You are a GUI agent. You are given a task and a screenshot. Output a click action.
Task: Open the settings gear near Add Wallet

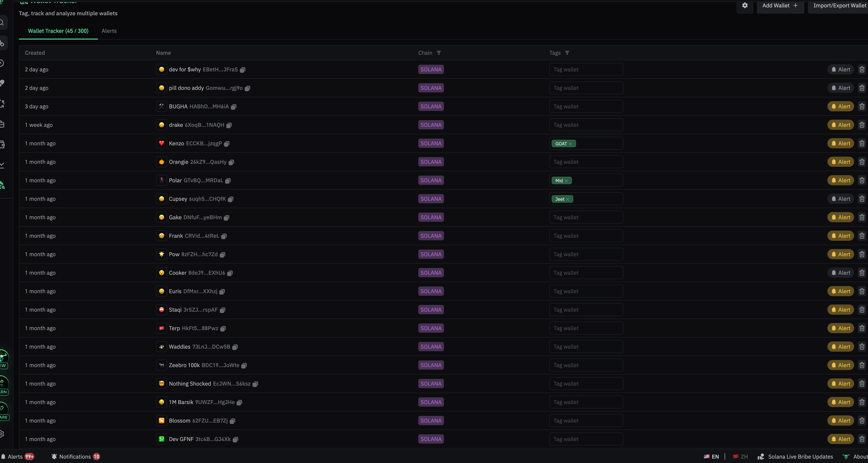pos(745,6)
